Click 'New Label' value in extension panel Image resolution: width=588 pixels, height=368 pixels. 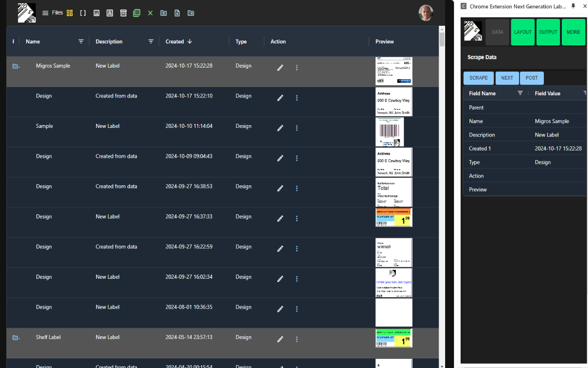point(547,135)
